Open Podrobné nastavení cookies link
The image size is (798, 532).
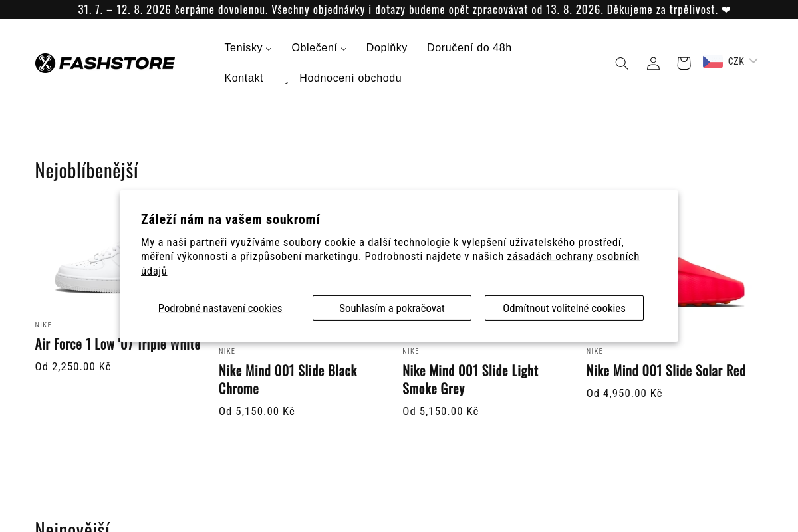[x=220, y=309]
